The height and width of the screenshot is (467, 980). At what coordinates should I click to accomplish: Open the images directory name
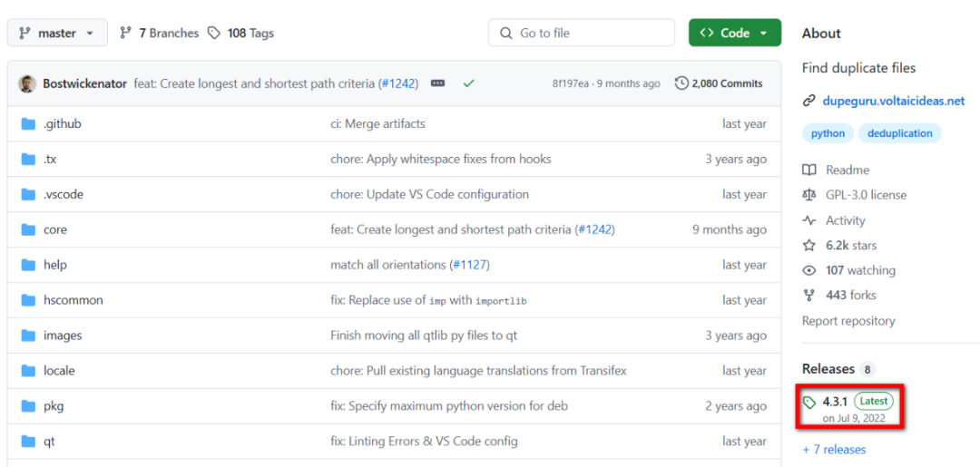pyautogui.click(x=63, y=336)
